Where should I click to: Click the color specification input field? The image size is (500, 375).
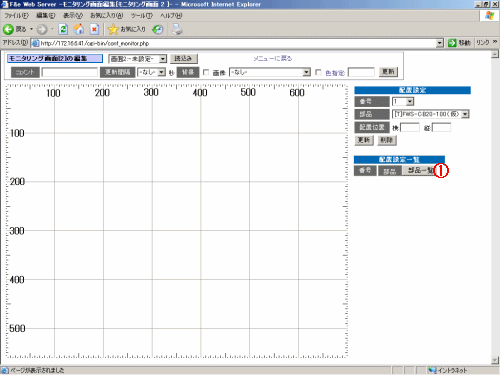click(361, 72)
